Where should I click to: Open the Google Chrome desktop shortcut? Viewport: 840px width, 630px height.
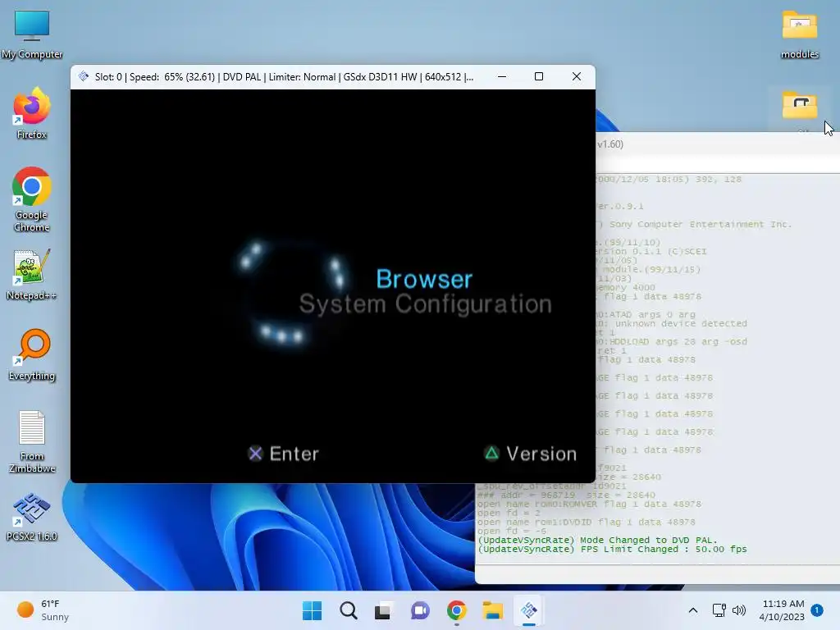pos(32,199)
